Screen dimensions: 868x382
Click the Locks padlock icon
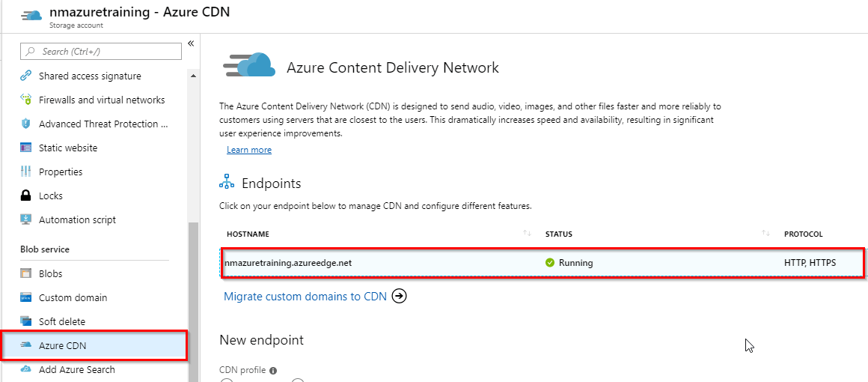26,196
